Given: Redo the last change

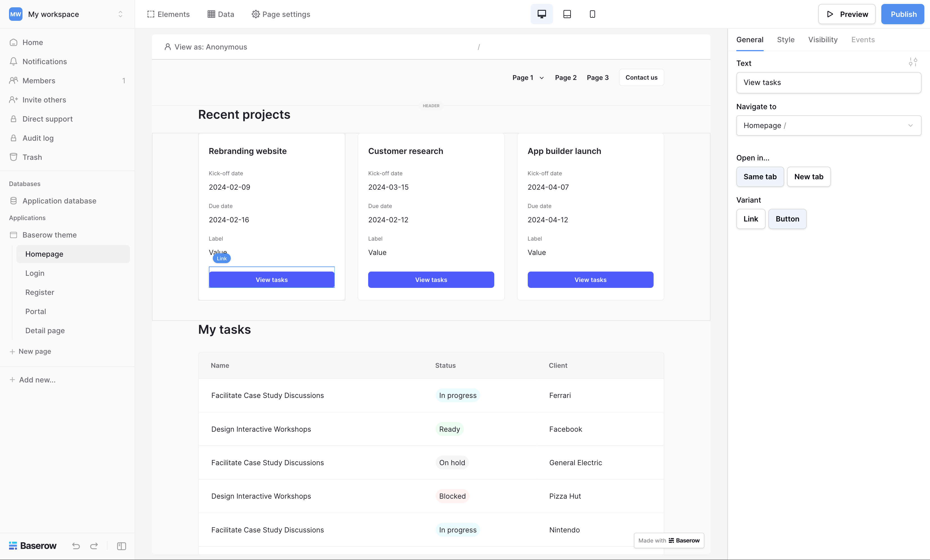Looking at the screenshot, I should click(94, 546).
